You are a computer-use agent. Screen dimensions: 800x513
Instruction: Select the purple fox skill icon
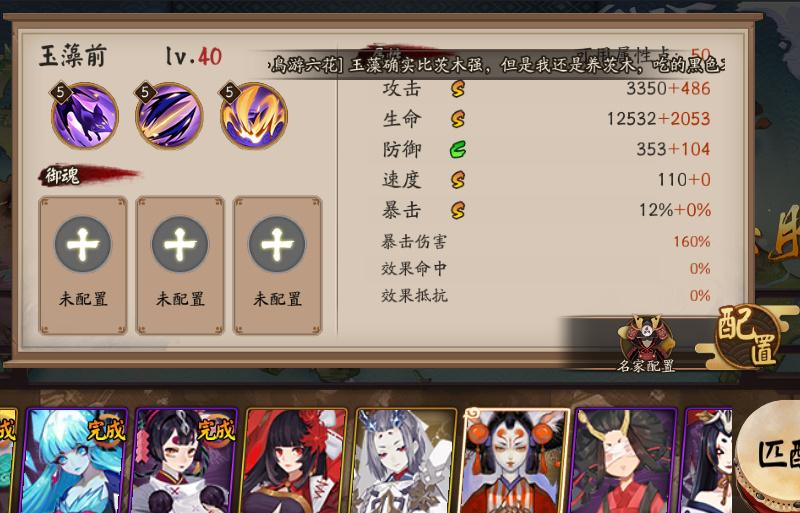(x=85, y=116)
